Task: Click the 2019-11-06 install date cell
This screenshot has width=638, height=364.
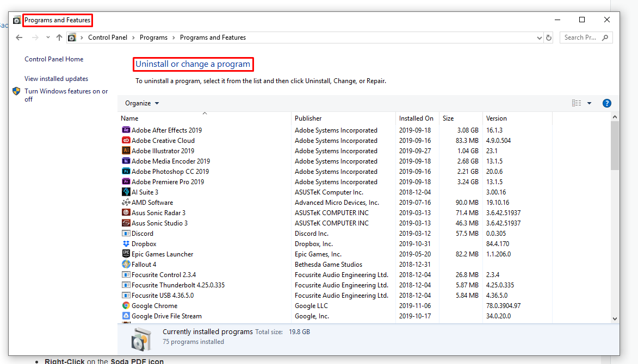Action: (x=415, y=305)
